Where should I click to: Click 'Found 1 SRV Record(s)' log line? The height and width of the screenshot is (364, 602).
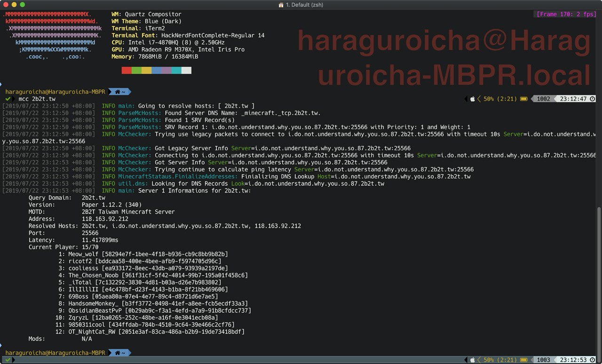click(x=119, y=120)
